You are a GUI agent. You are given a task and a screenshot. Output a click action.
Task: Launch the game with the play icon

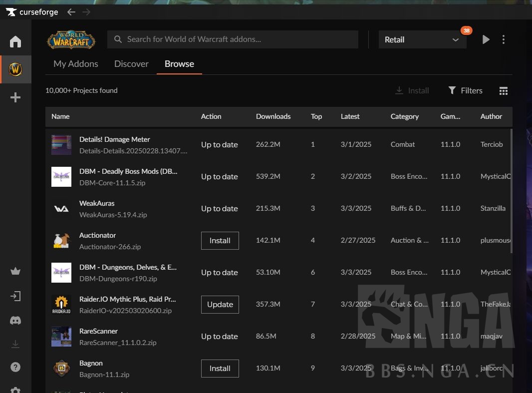point(486,39)
